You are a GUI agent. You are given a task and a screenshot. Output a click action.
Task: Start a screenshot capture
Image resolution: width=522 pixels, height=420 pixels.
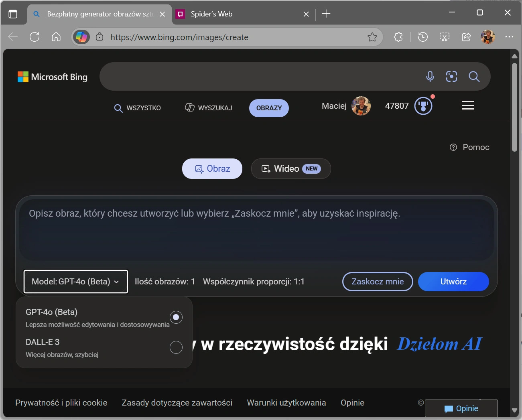(445, 37)
